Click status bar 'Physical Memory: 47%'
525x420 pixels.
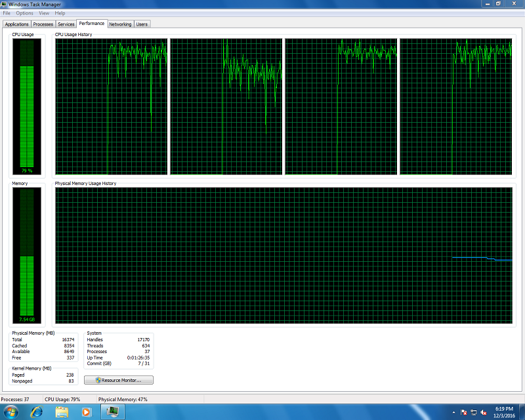pos(123,399)
